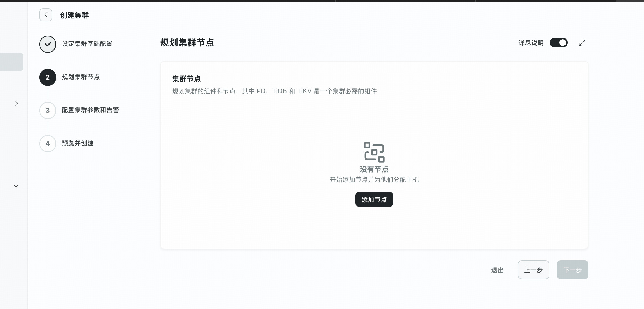Open the 预览并创建 step
Screen dimensions: 644x309
pyautogui.click(x=77, y=143)
